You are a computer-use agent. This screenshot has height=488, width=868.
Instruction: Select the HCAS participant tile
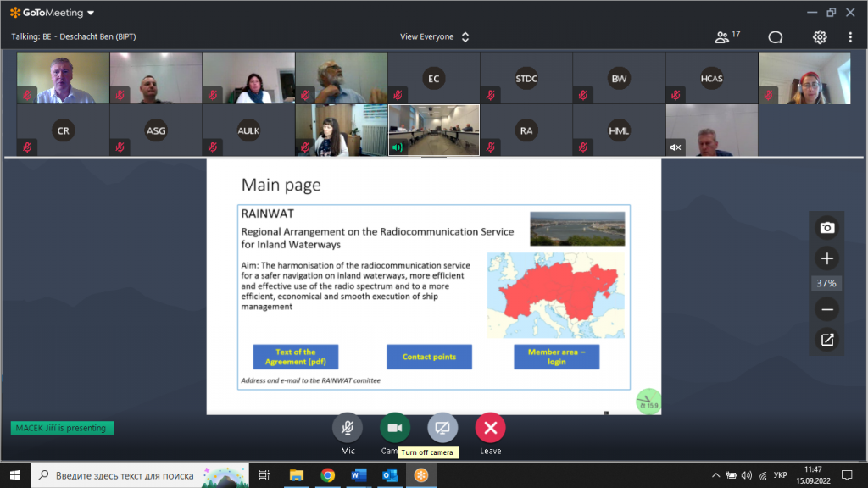click(711, 79)
